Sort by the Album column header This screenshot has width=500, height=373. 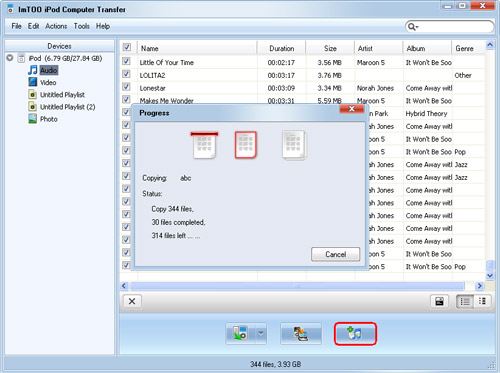click(427, 48)
